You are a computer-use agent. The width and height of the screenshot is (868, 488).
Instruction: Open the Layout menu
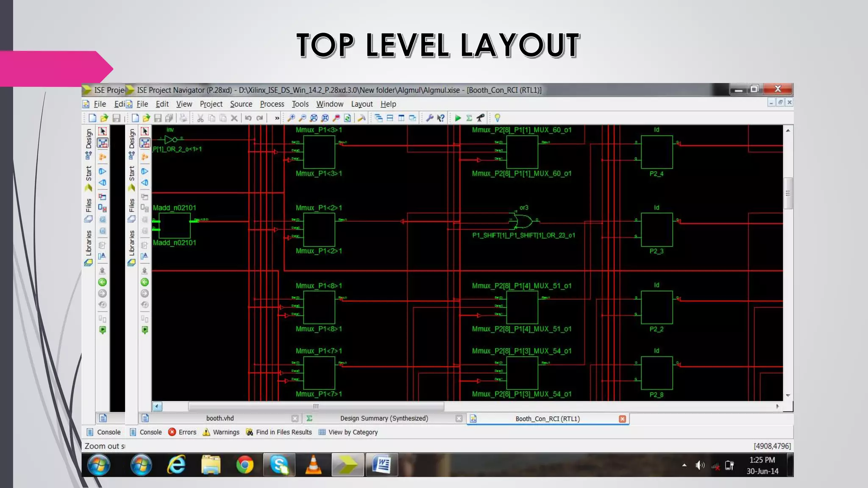coord(362,104)
